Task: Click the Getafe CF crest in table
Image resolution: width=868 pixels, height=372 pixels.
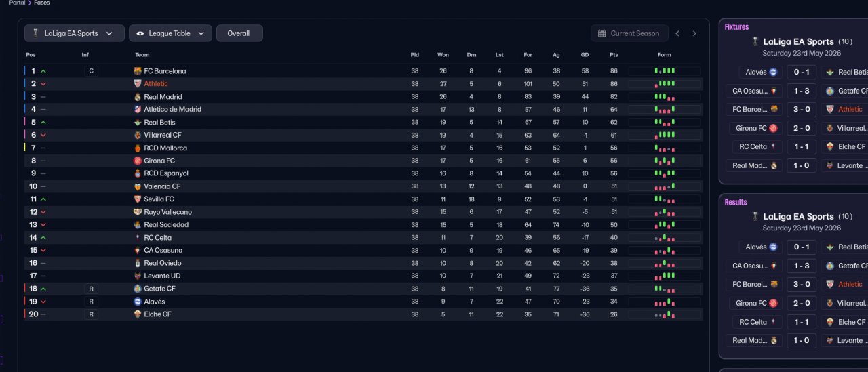Action: point(138,289)
